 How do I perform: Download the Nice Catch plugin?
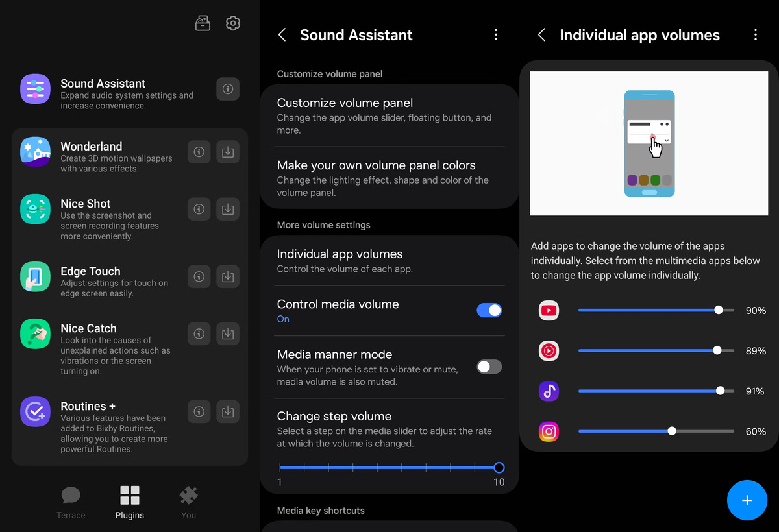pyautogui.click(x=228, y=333)
